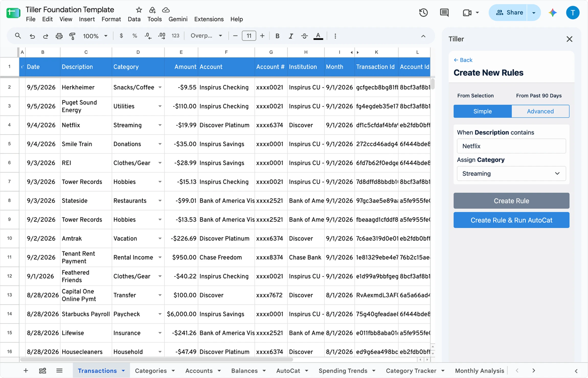
Task: Open the Sheets home logo
Action: [13, 13]
